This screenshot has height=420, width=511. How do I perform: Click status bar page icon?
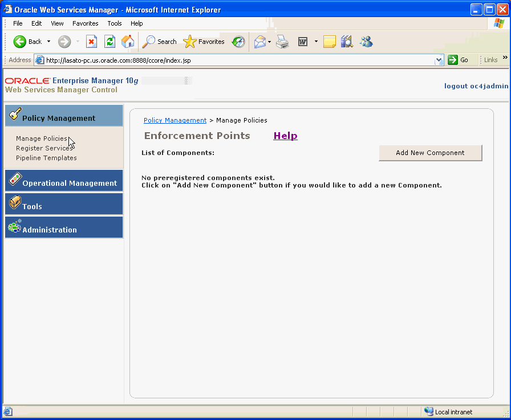[8, 412]
